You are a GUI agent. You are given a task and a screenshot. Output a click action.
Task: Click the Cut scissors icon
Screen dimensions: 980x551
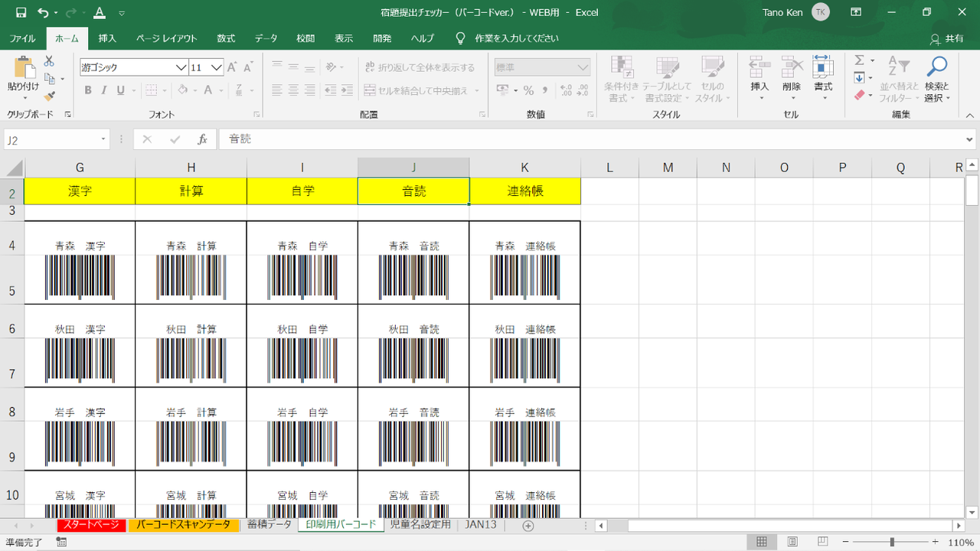[x=50, y=61]
